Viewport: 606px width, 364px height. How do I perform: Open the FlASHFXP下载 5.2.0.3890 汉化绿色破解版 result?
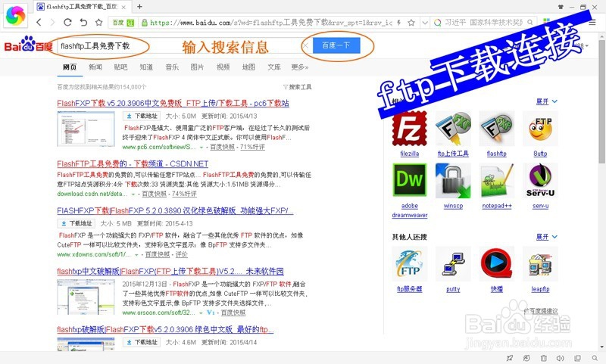[x=175, y=211]
